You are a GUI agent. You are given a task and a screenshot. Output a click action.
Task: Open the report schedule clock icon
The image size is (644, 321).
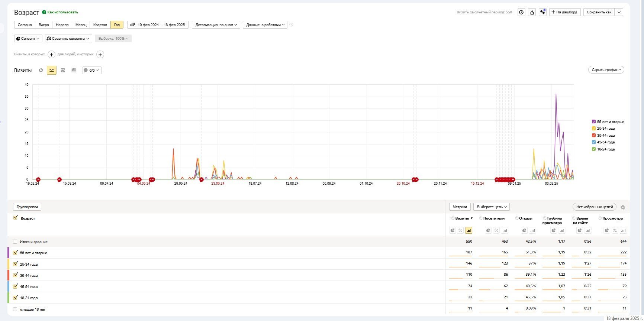coord(521,12)
